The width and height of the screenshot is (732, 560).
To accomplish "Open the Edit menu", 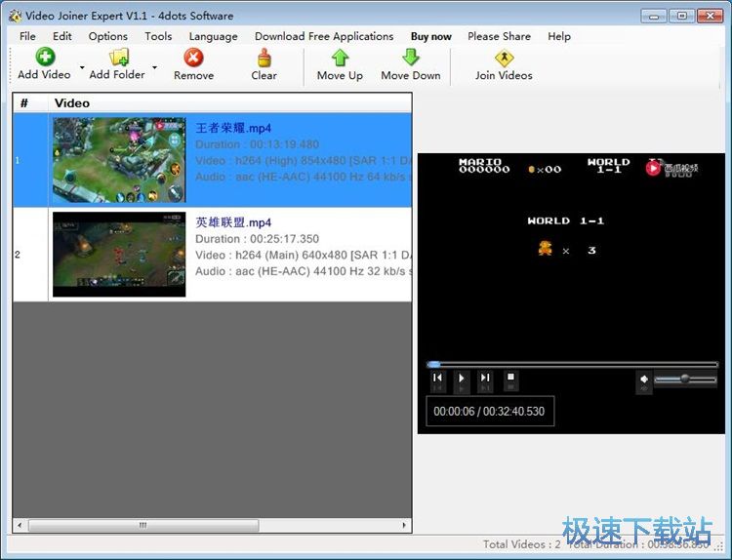I will tap(62, 36).
